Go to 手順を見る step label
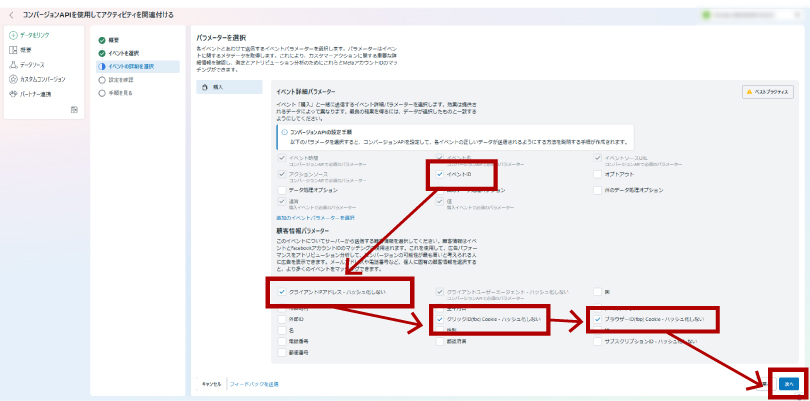Screen dimensions: 810x401 click(x=121, y=93)
